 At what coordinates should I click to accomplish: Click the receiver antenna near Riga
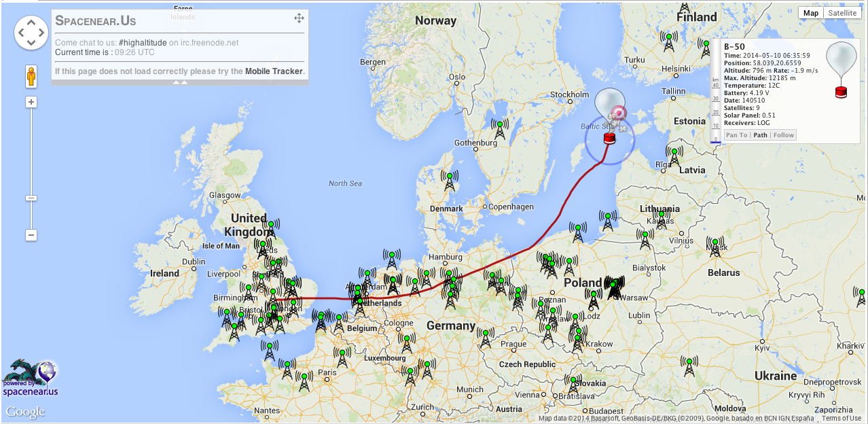[x=674, y=156]
